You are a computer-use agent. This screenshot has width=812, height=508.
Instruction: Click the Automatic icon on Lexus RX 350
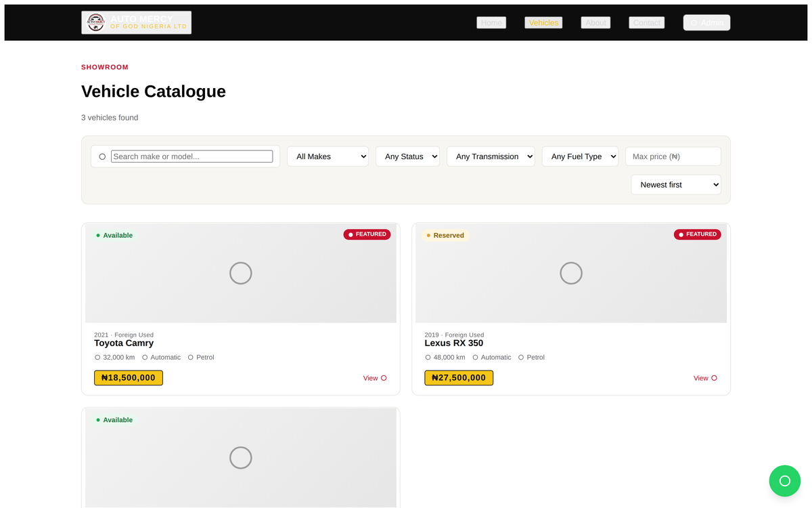tap(476, 357)
